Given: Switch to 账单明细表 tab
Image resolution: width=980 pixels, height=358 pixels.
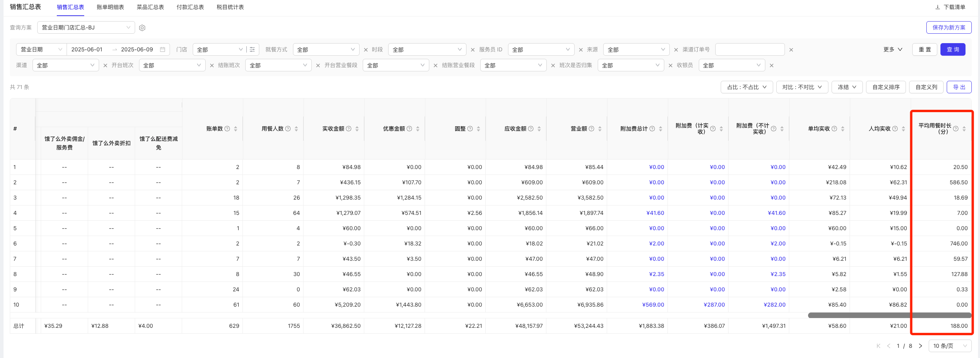Looking at the screenshot, I should pos(110,7).
